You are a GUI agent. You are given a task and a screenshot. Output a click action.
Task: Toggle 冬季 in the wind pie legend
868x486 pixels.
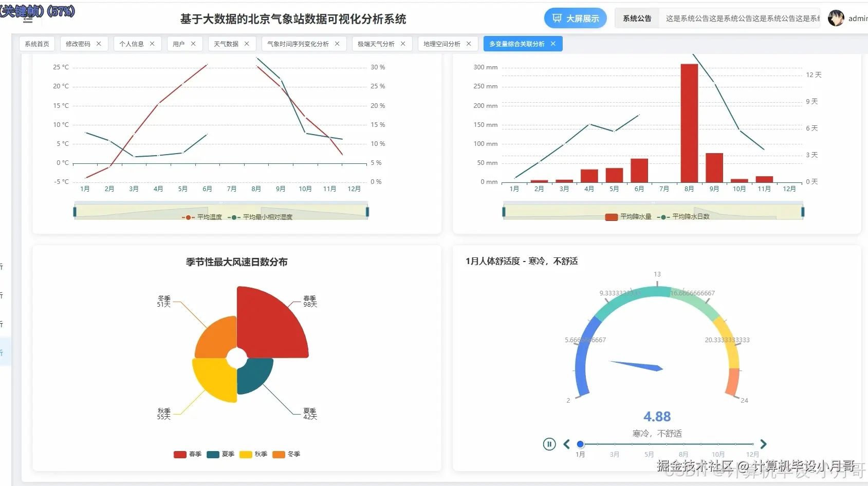tap(286, 454)
